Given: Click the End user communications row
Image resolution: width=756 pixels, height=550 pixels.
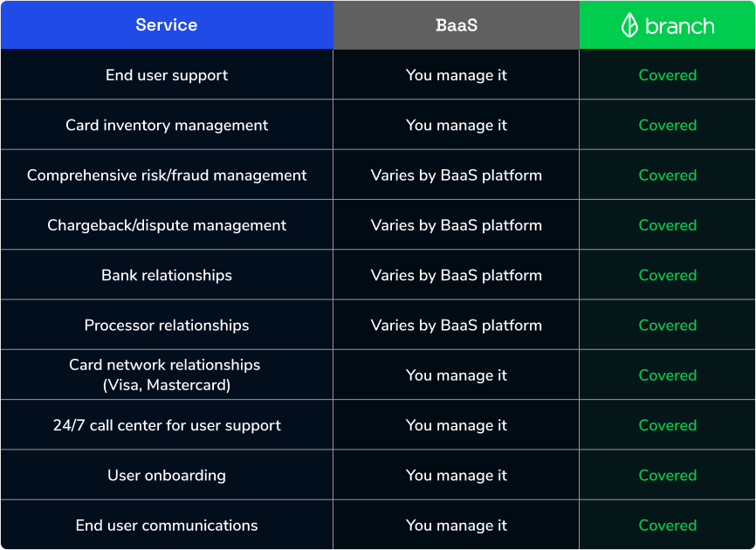Looking at the screenshot, I should click(166, 525).
